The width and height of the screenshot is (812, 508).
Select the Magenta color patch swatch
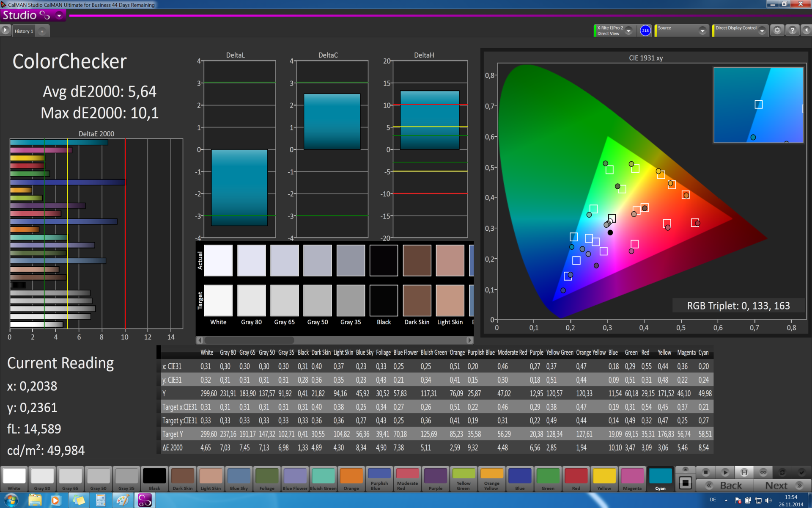pyautogui.click(x=632, y=477)
